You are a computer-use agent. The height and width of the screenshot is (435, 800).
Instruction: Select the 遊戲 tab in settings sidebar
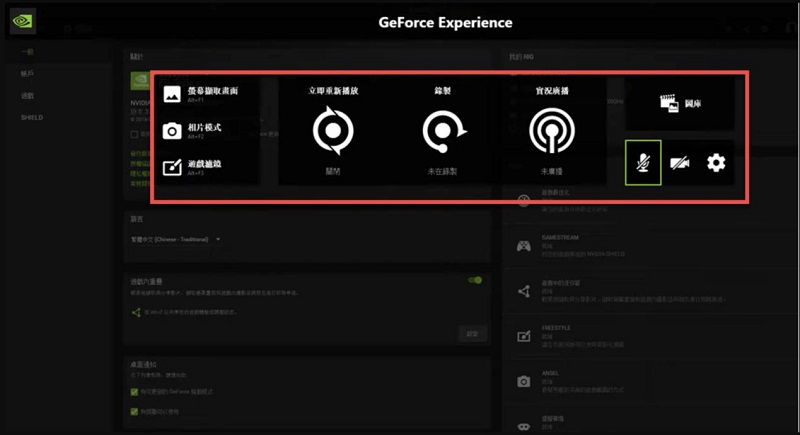tap(27, 96)
